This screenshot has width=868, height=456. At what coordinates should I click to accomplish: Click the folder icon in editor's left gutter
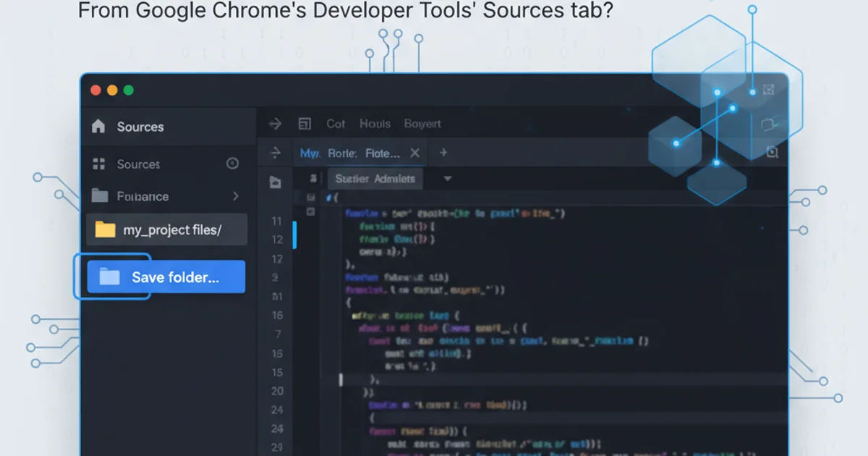[x=275, y=182]
